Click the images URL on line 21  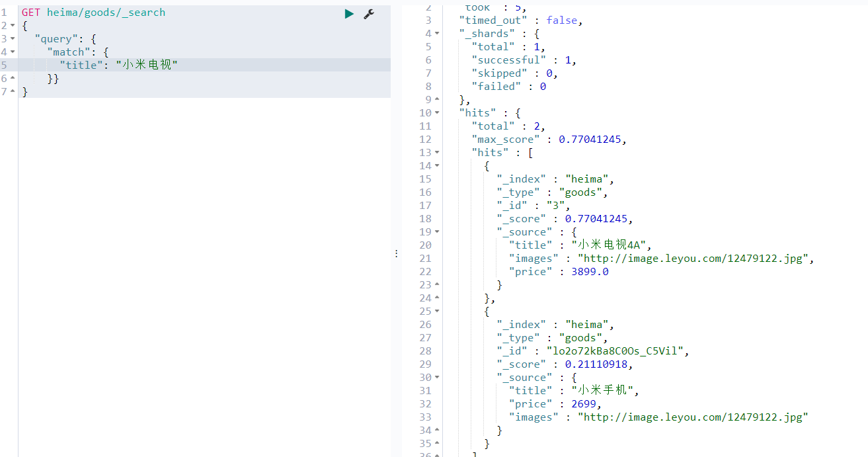692,258
